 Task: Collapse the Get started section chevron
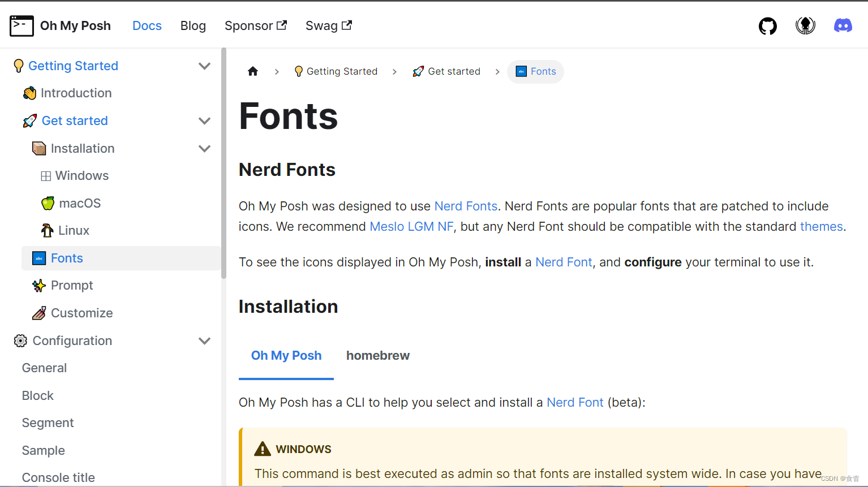tap(205, 121)
